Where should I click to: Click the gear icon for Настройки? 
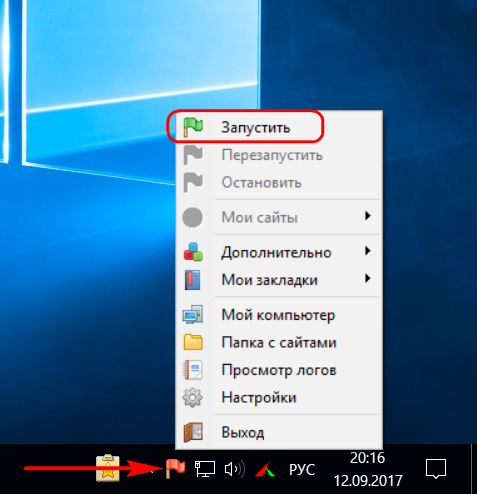click(x=193, y=397)
